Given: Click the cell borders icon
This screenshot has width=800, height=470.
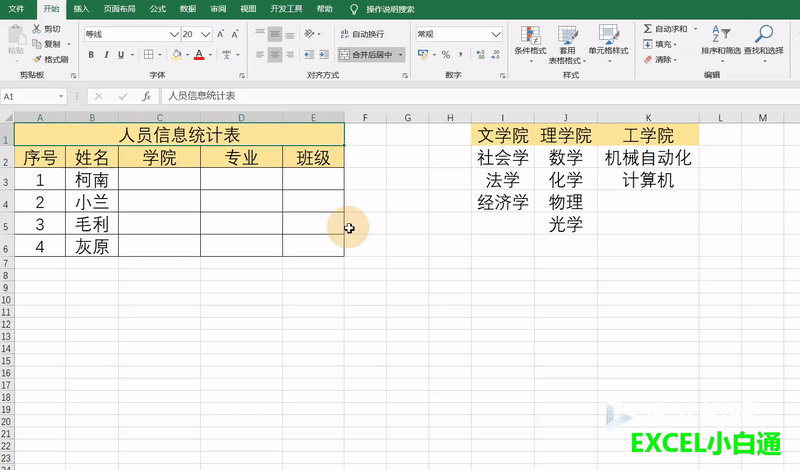Looking at the screenshot, I should point(148,54).
